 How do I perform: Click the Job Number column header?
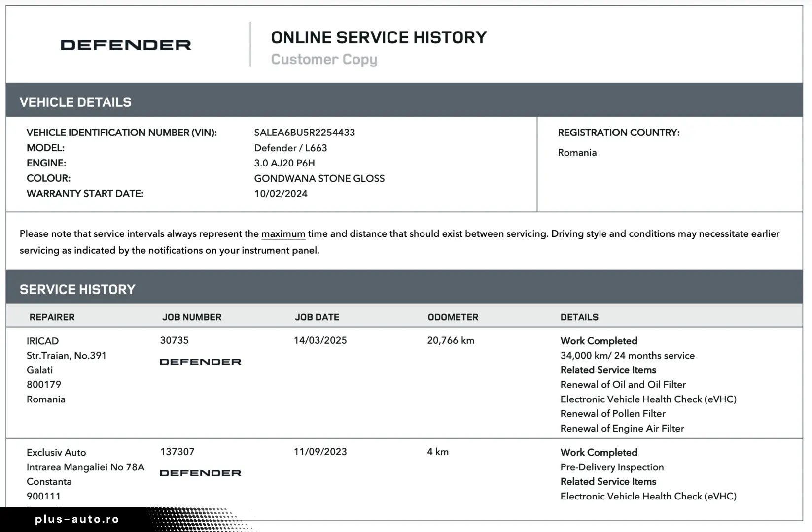[192, 317]
